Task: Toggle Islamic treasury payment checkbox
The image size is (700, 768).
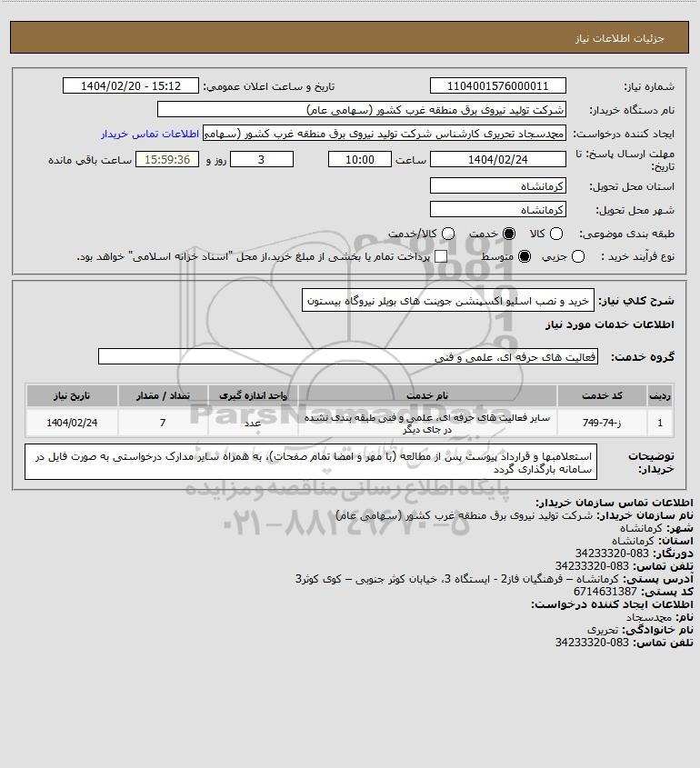Action: (441, 256)
